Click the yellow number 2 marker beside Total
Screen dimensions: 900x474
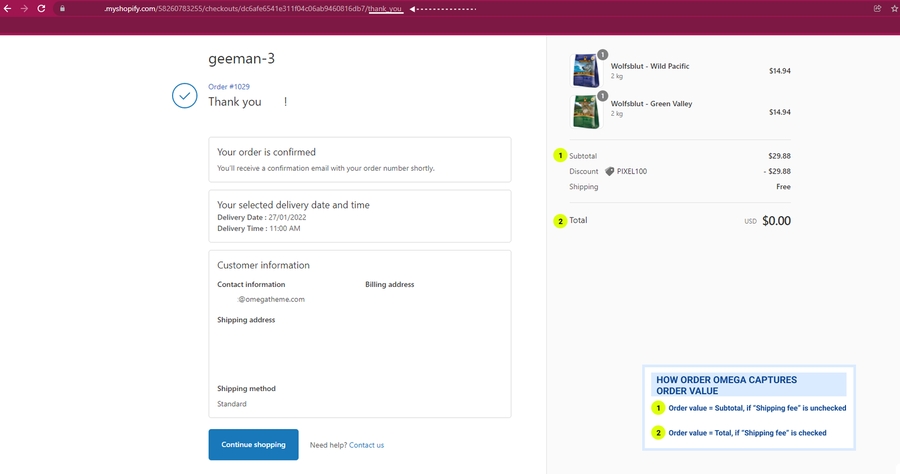coord(560,221)
